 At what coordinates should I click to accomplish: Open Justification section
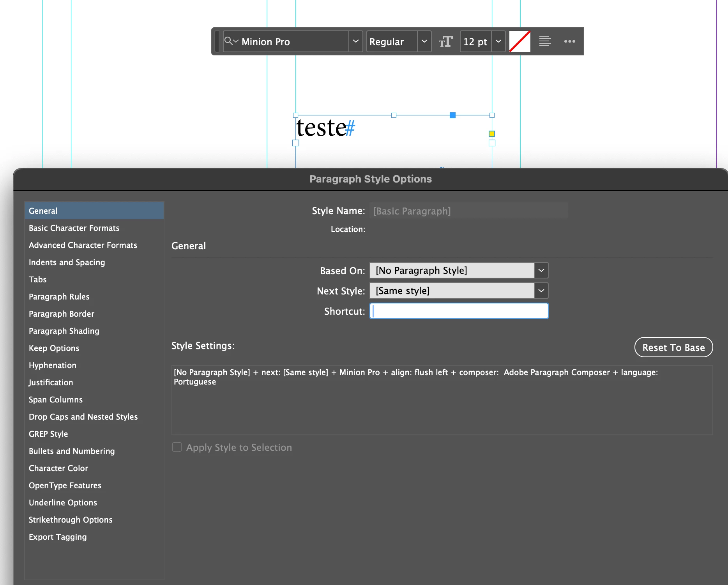pos(94,382)
